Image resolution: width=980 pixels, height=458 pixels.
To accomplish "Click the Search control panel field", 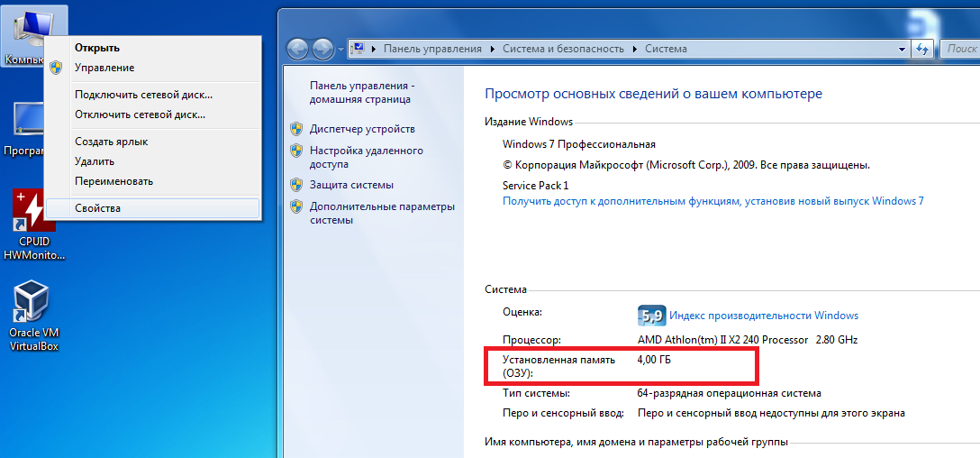I will [958, 48].
